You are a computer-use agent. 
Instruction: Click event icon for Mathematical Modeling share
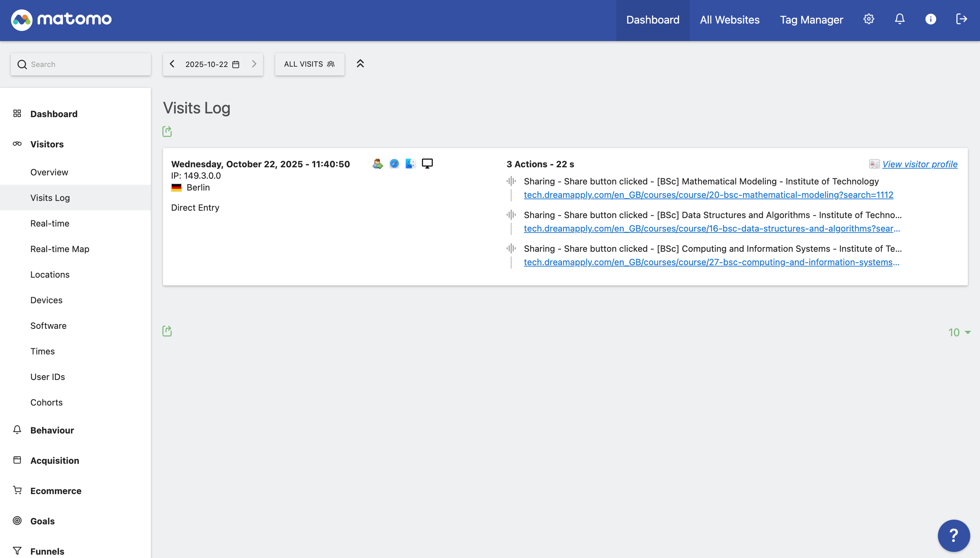click(x=511, y=181)
